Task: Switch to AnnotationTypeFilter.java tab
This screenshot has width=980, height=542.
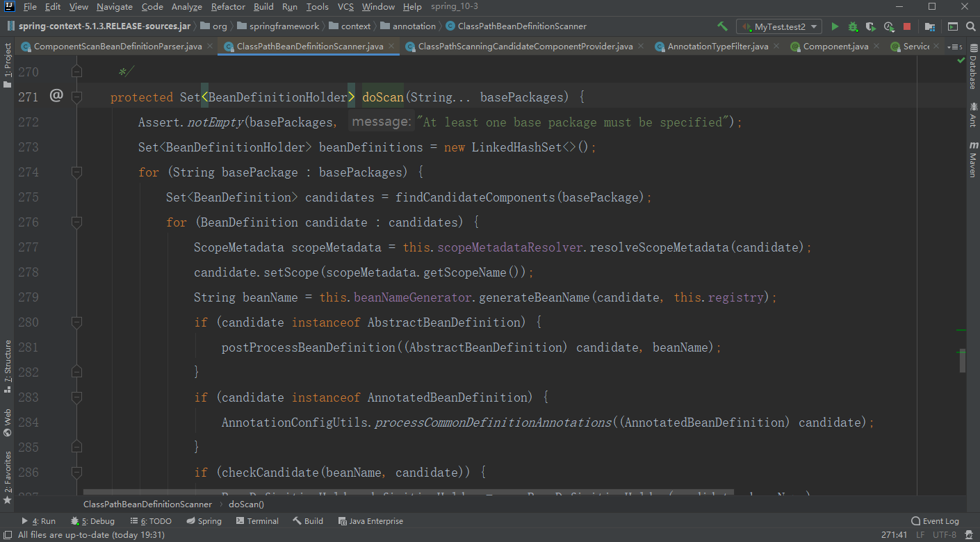Action: click(718, 47)
